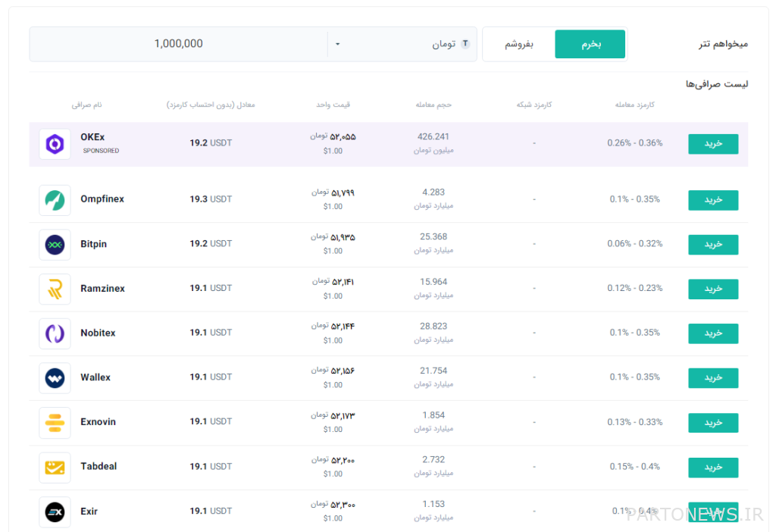The width and height of the screenshot is (776, 532).
Task: Click the خرید button for Nobitex
Action: point(713,333)
